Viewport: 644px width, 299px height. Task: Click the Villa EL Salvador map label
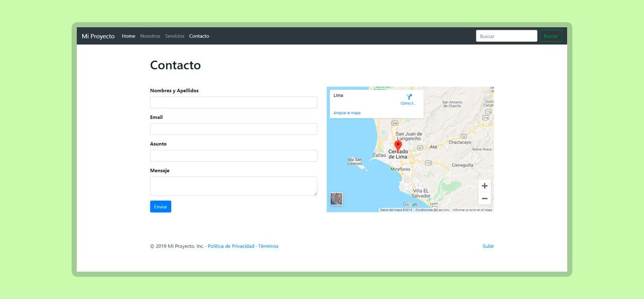click(x=421, y=193)
